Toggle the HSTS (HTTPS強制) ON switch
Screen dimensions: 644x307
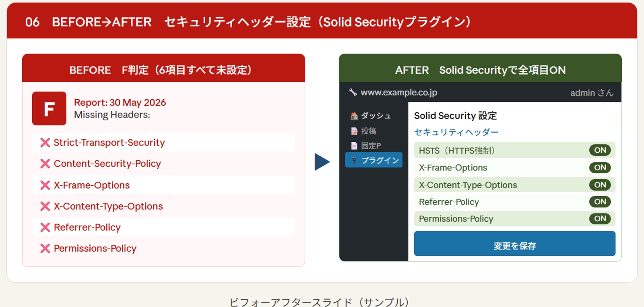coord(600,150)
